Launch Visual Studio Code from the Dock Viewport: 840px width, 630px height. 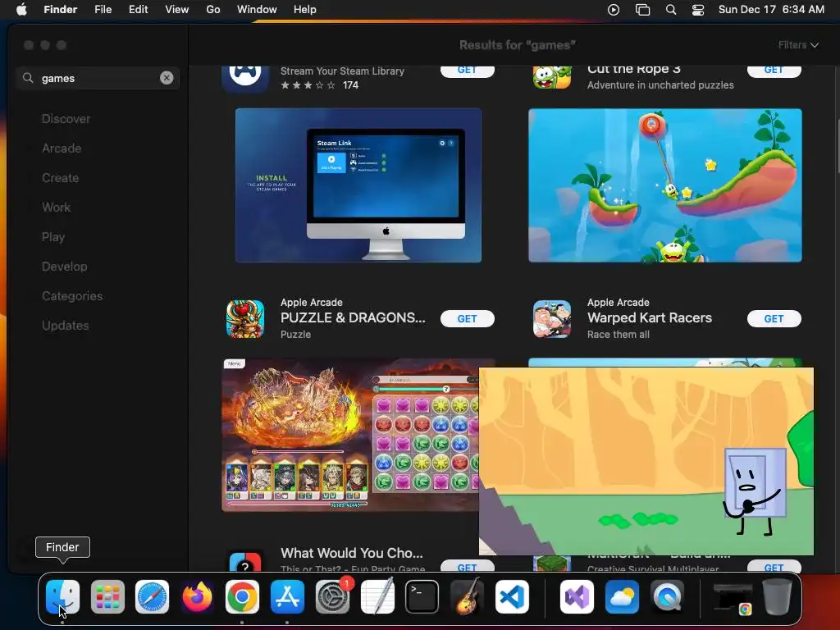click(512, 596)
